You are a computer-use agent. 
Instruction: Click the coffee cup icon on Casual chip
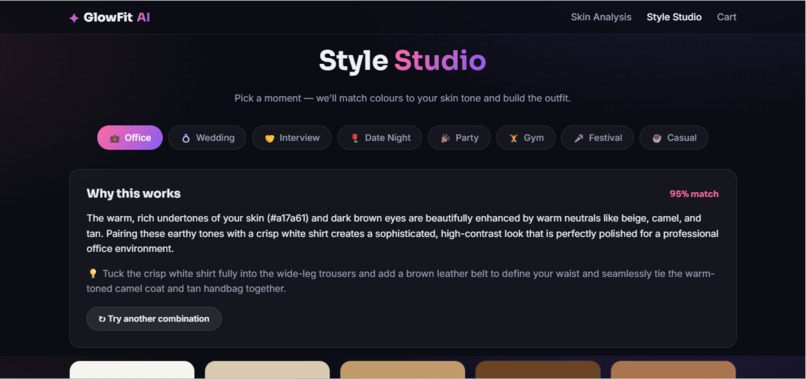click(657, 138)
